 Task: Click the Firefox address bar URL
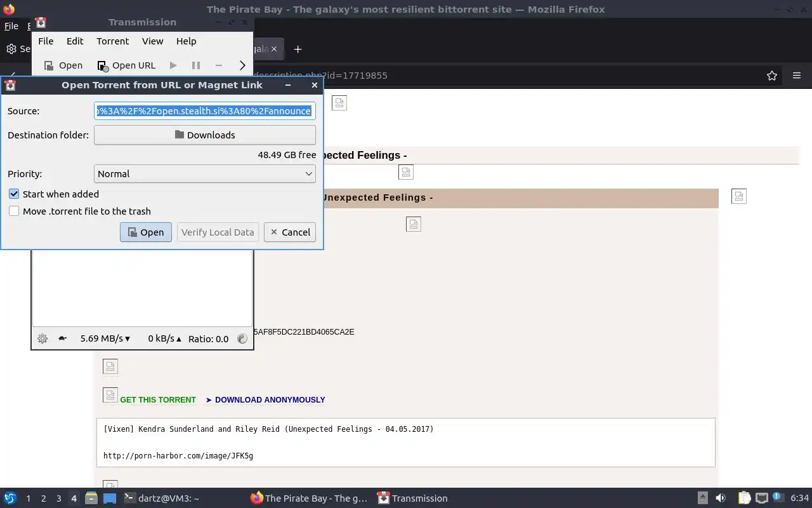click(320, 76)
